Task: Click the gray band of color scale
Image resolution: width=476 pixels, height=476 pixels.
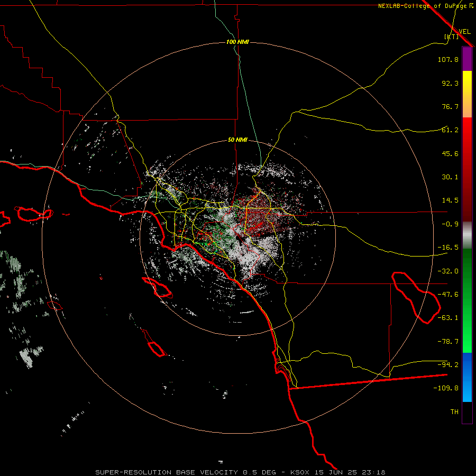Action: [x=467, y=235]
